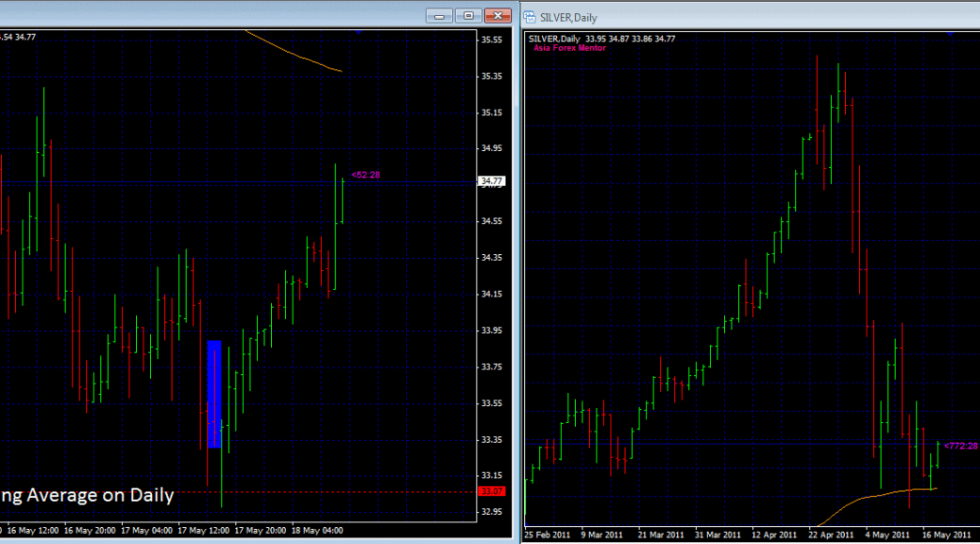Click the 35.55 price axis label
This screenshot has width=980, height=544.
point(491,40)
